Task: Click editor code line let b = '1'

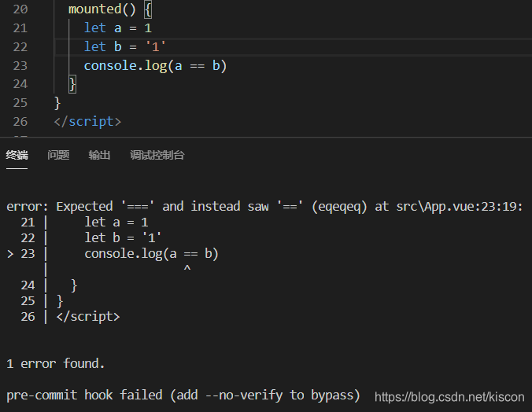Action: (x=125, y=47)
